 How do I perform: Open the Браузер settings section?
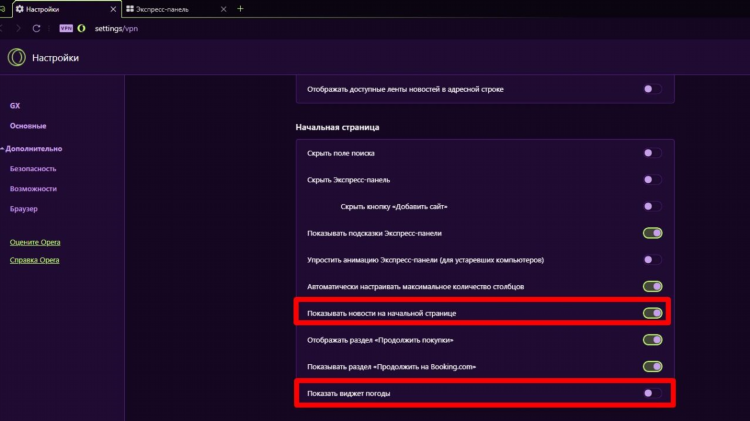pyautogui.click(x=23, y=209)
